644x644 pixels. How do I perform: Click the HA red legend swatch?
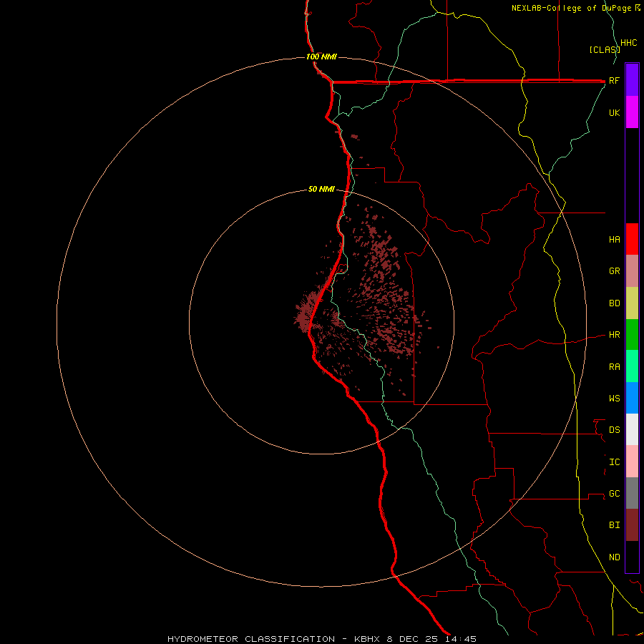(x=632, y=239)
